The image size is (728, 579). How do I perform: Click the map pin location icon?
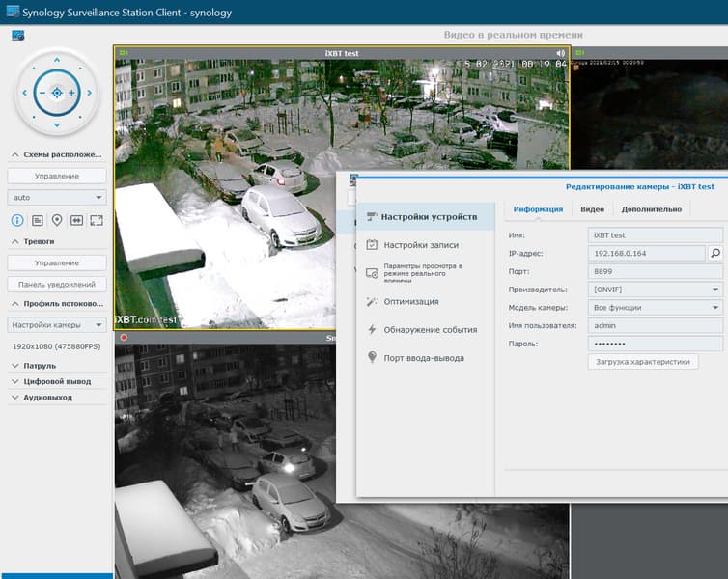click(x=57, y=220)
